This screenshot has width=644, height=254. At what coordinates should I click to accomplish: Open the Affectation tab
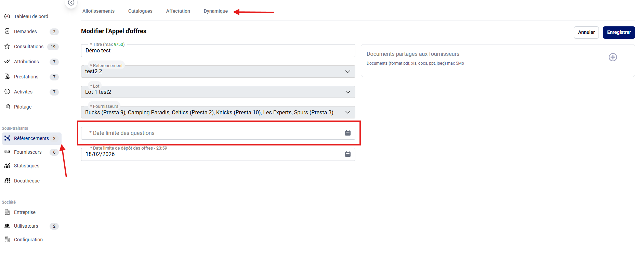pyautogui.click(x=178, y=11)
